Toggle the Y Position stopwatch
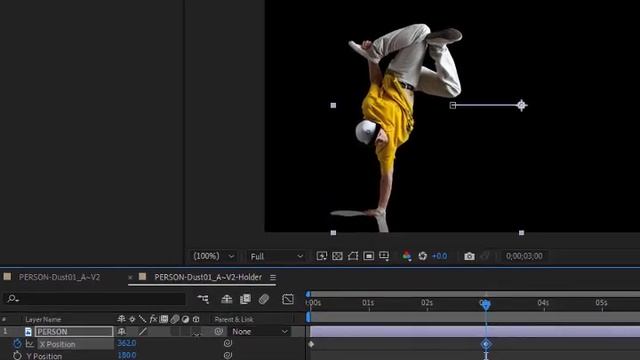 (17, 356)
